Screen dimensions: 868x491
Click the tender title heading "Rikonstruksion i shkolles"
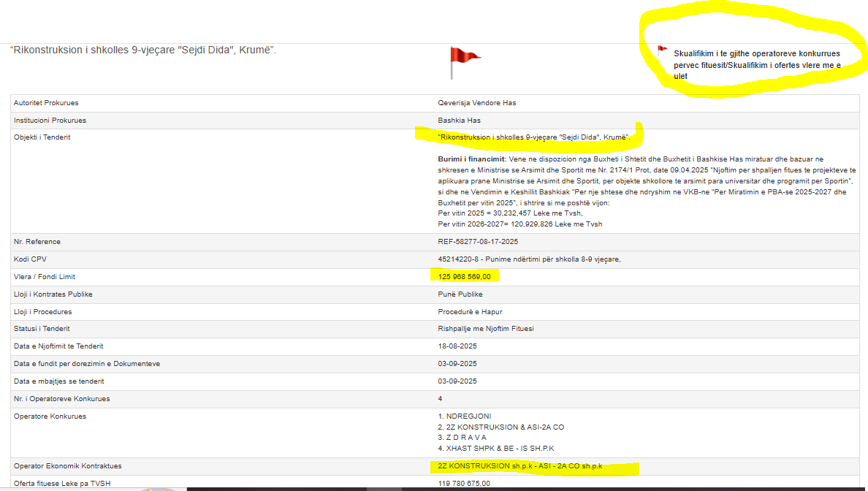(x=143, y=50)
